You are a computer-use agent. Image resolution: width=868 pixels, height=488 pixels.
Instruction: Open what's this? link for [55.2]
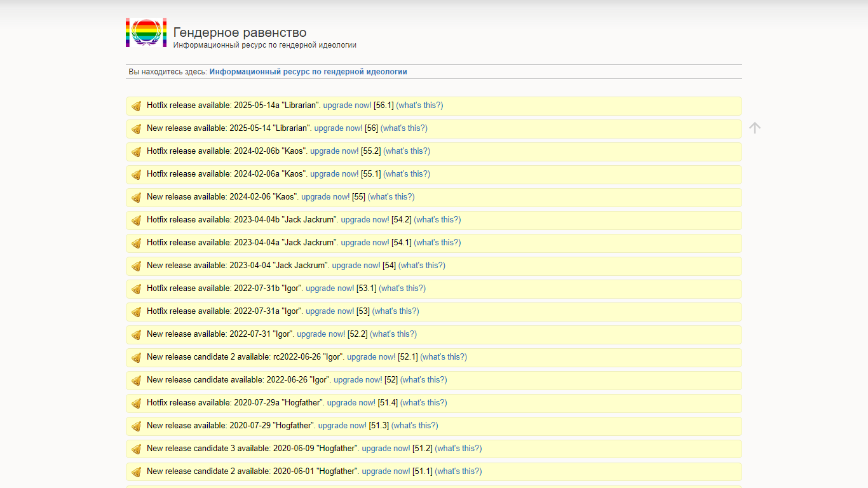[x=407, y=151]
